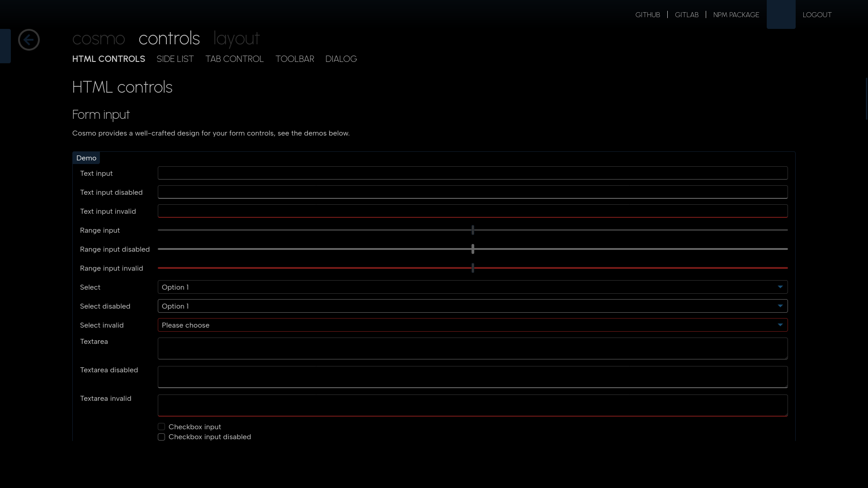The image size is (868, 488).
Task: Switch to the SIDE LIST tab
Action: tap(175, 59)
